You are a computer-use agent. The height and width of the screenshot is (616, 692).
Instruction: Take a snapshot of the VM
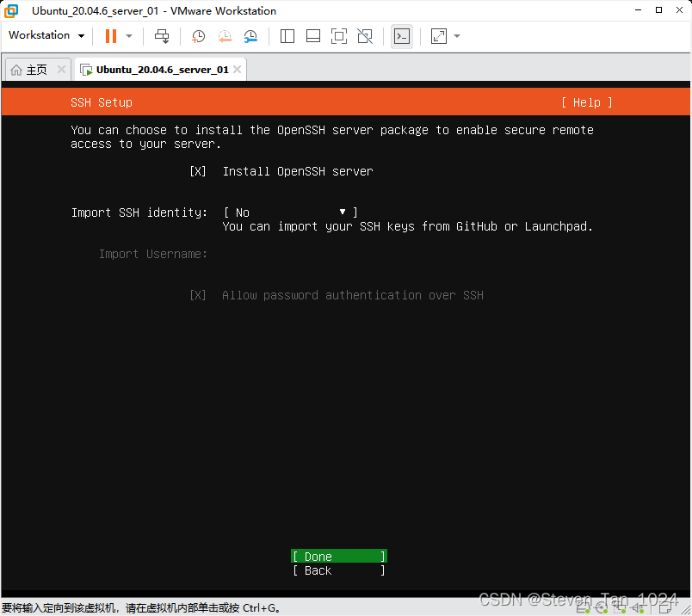[x=198, y=36]
